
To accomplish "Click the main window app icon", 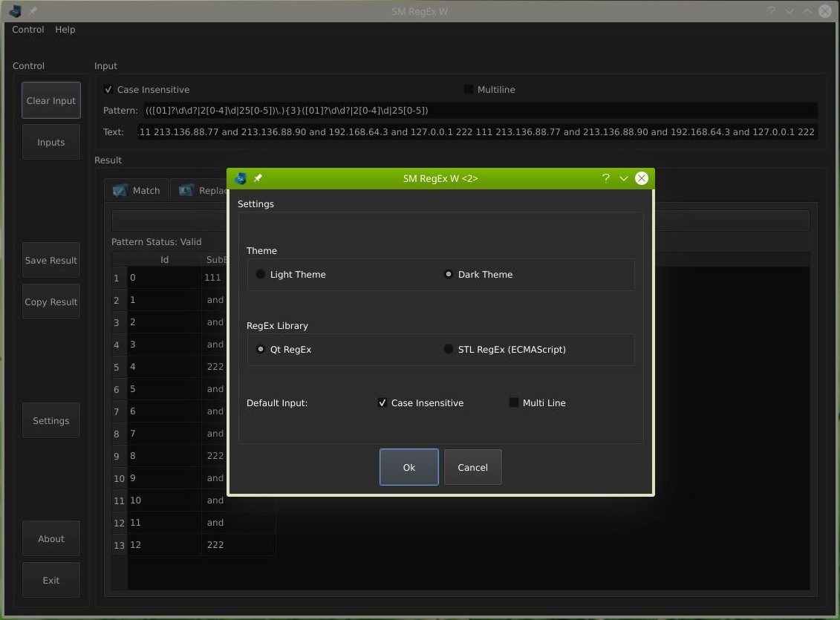I will pyautogui.click(x=15, y=10).
